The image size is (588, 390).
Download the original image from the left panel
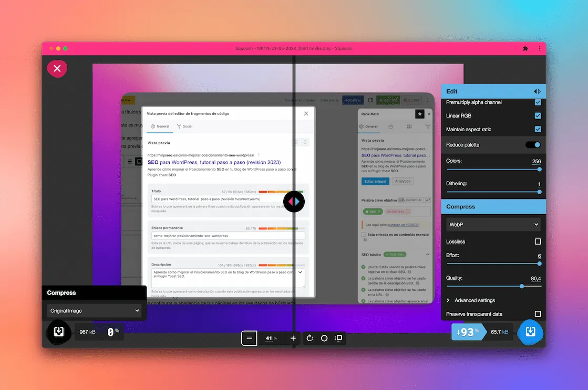[x=58, y=332]
